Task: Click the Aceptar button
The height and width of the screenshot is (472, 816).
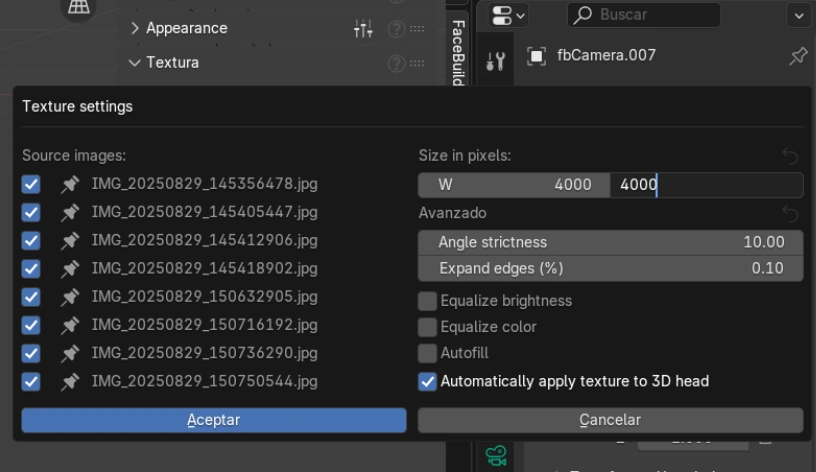Action: point(214,420)
